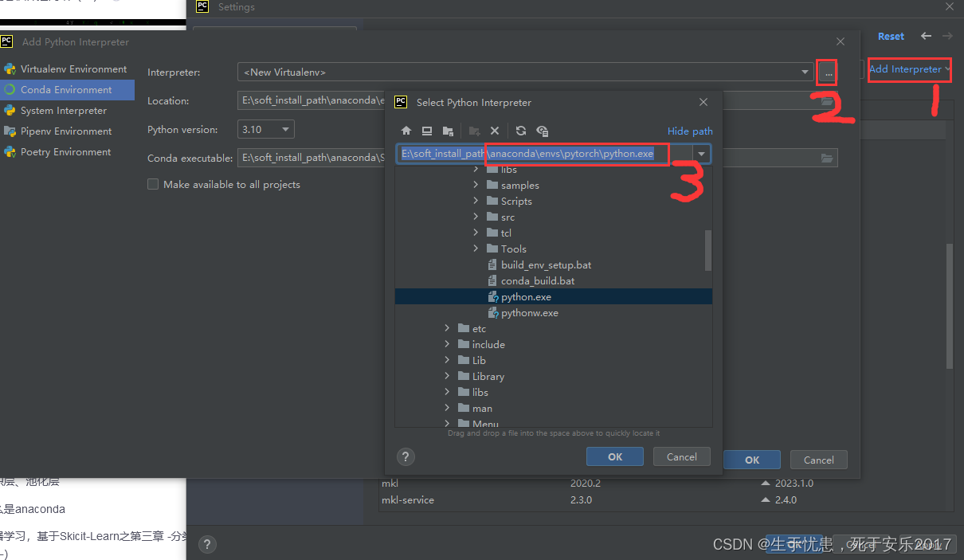This screenshot has height=560, width=964.
Task: Go to home directory in file chooser
Action: point(406,131)
